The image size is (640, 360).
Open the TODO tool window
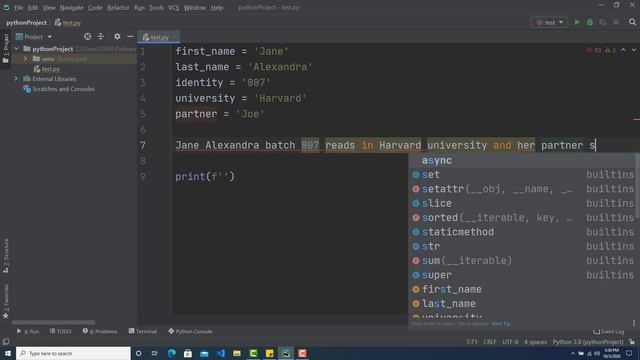(60, 331)
